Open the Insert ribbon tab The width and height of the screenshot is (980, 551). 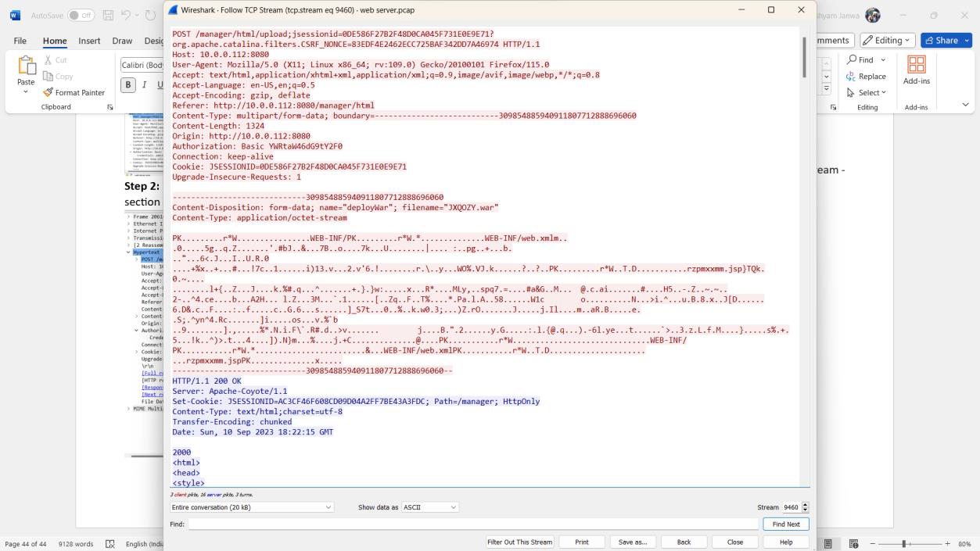89,41
